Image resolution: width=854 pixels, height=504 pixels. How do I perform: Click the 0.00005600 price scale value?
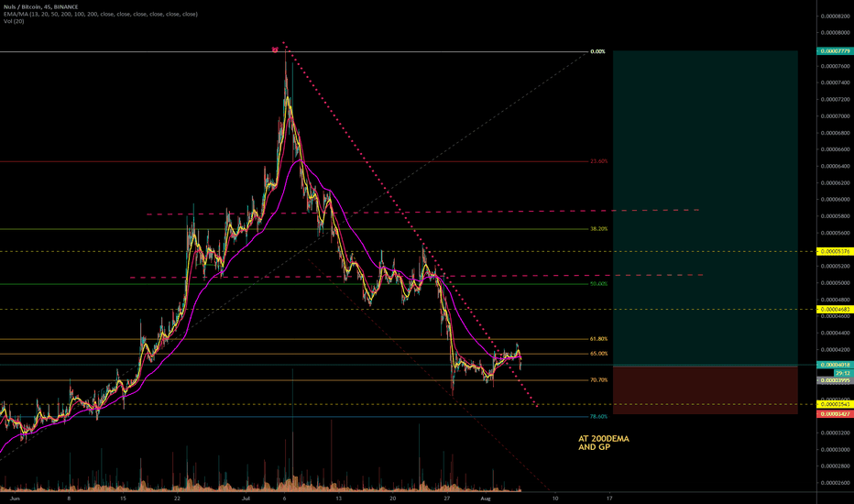(x=836, y=233)
